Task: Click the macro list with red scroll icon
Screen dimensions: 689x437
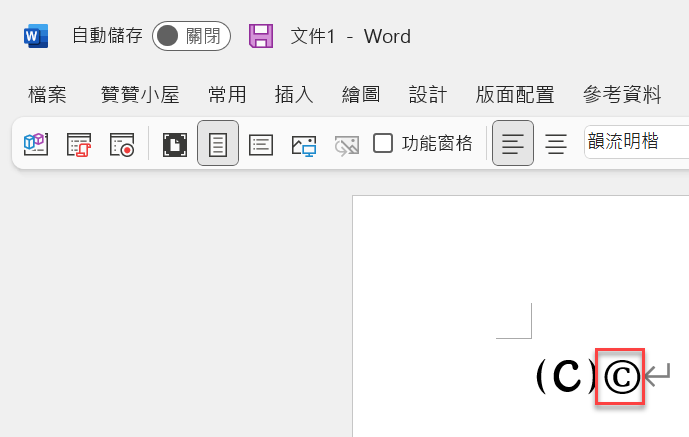Action: tap(79, 144)
